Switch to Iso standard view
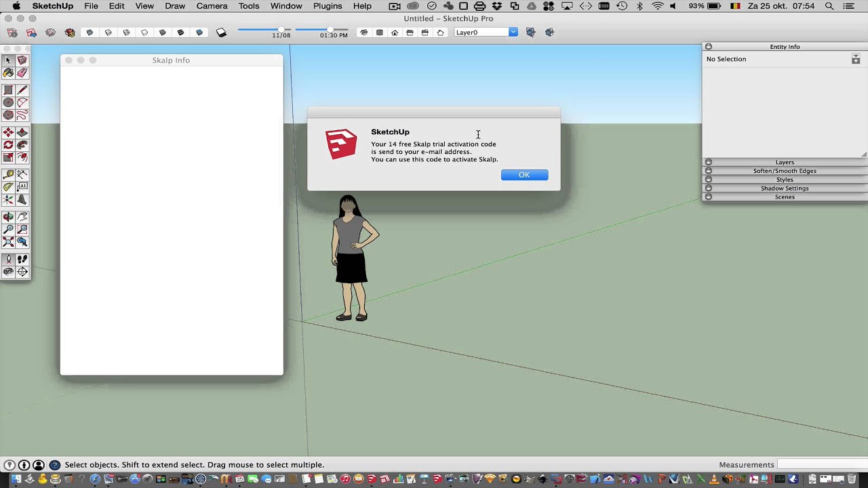Viewport: 868px width, 488px height. coord(364,32)
